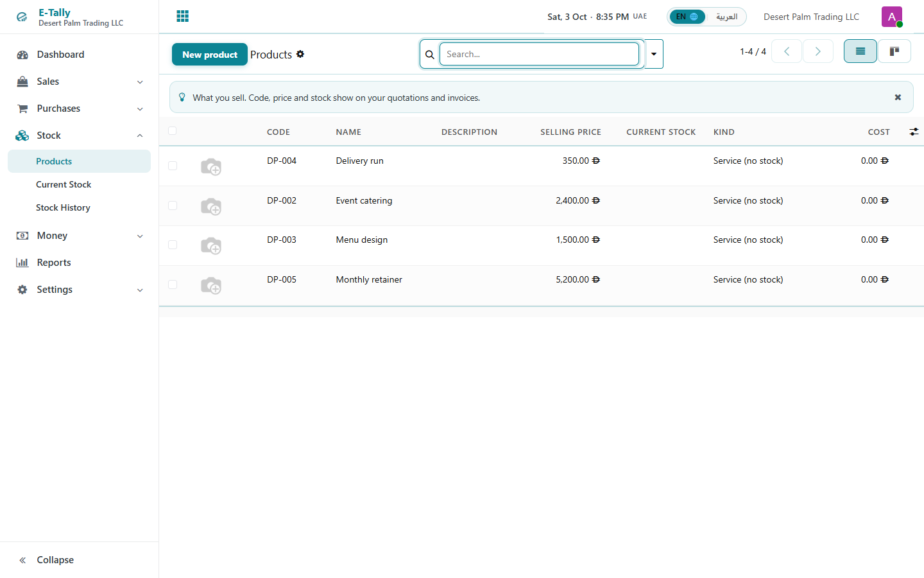
Task: Add image for Monthly retainer product
Action: (211, 286)
